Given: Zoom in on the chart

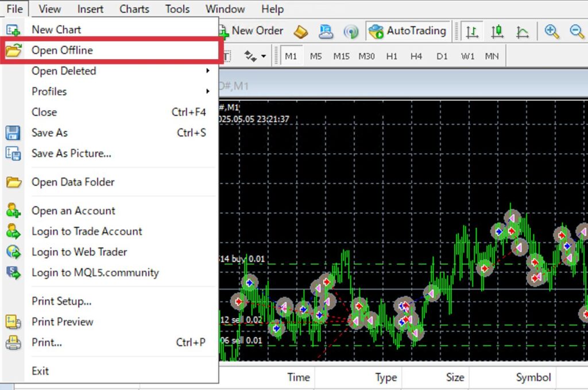Looking at the screenshot, I should pyautogui.click(x=552, y=32).
